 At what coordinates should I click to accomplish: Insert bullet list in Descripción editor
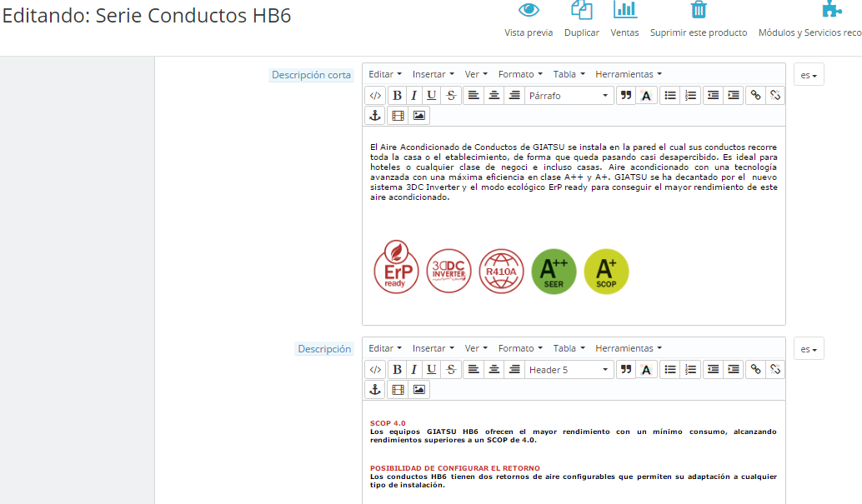coord(669,370)
